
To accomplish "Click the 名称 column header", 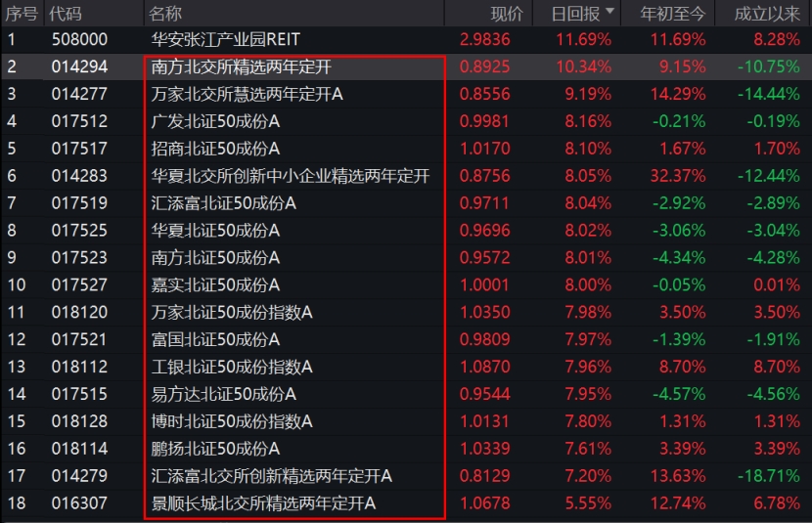I will (x=165, y=14).
